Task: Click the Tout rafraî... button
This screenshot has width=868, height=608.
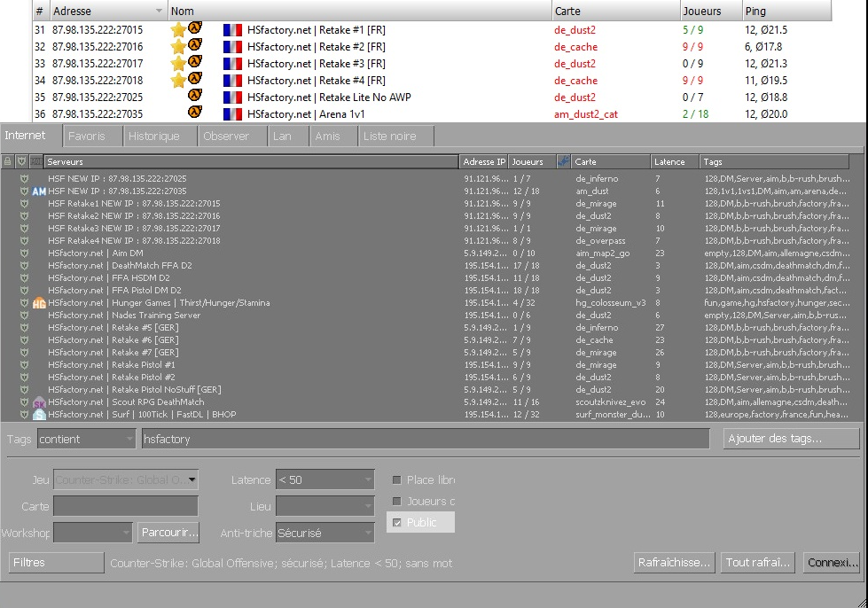Action: pos(758,563)
